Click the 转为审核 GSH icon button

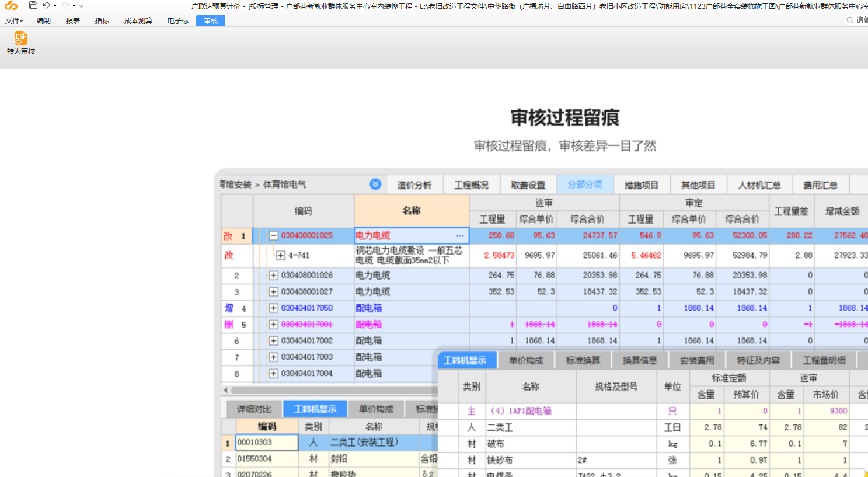coord(21,43)
